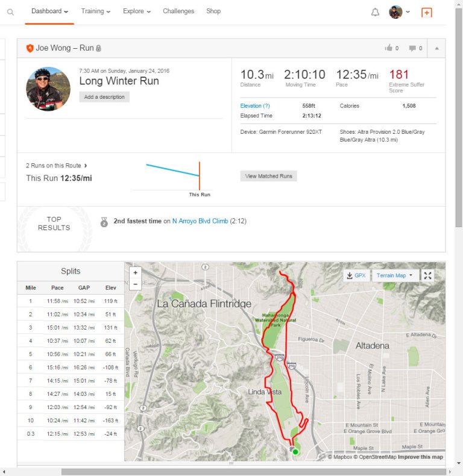Expand the Training menu
Viewport: 463px width, 476px height.
click(95, 11)
